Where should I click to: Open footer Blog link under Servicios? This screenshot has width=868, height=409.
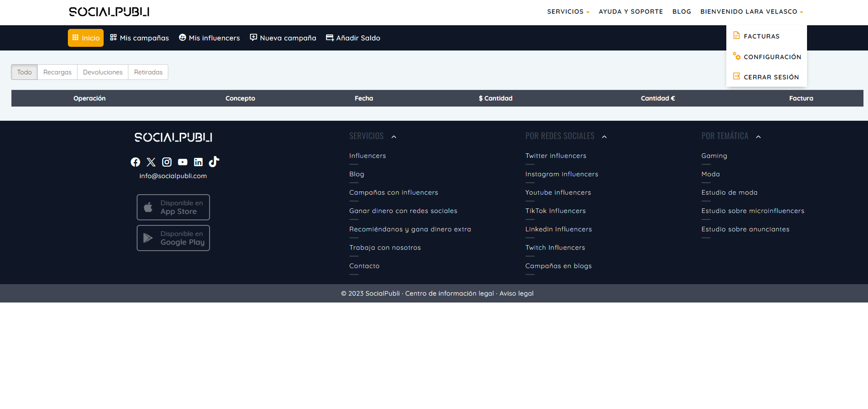pyautogui.click(x=357, y=174)
